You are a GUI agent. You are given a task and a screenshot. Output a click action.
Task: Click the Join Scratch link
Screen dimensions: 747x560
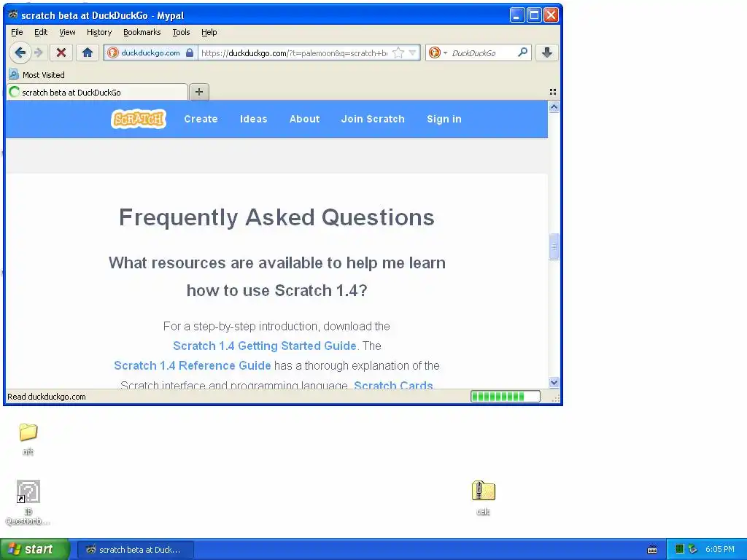pos(373,119)
